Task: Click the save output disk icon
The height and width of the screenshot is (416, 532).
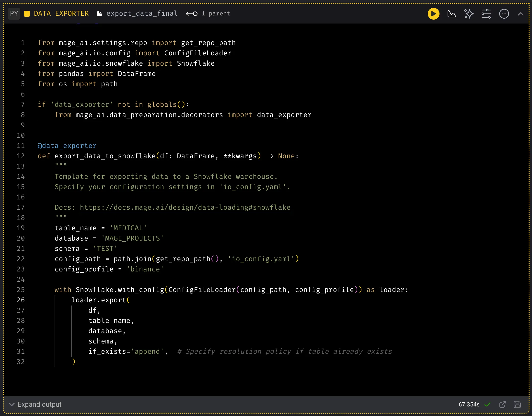Action: click(517, 404)
